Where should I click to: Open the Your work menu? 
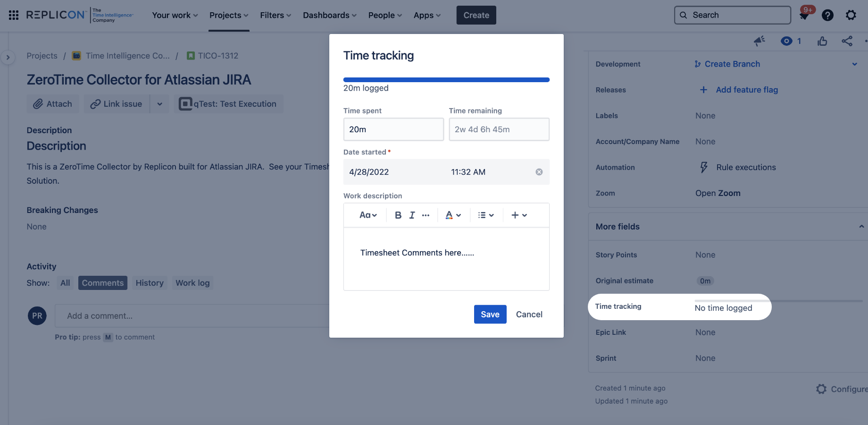pos(175,15)
